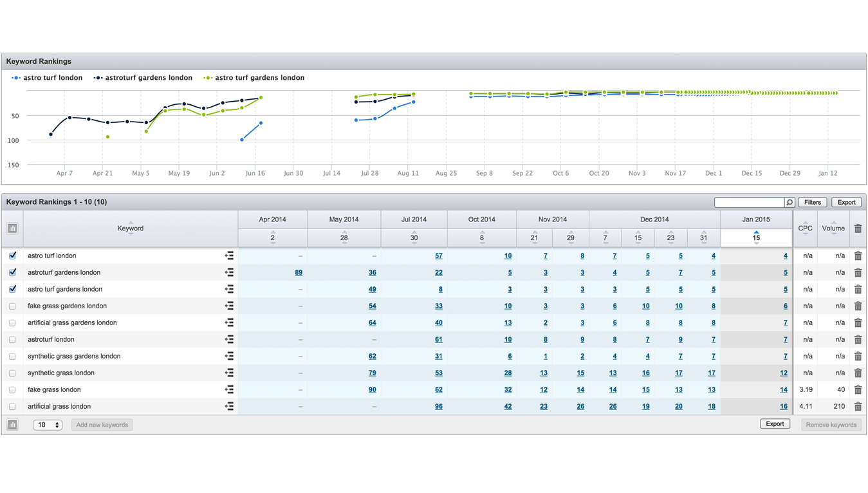Open details icon for 'astroturf gardens london'

click(229, 273)
